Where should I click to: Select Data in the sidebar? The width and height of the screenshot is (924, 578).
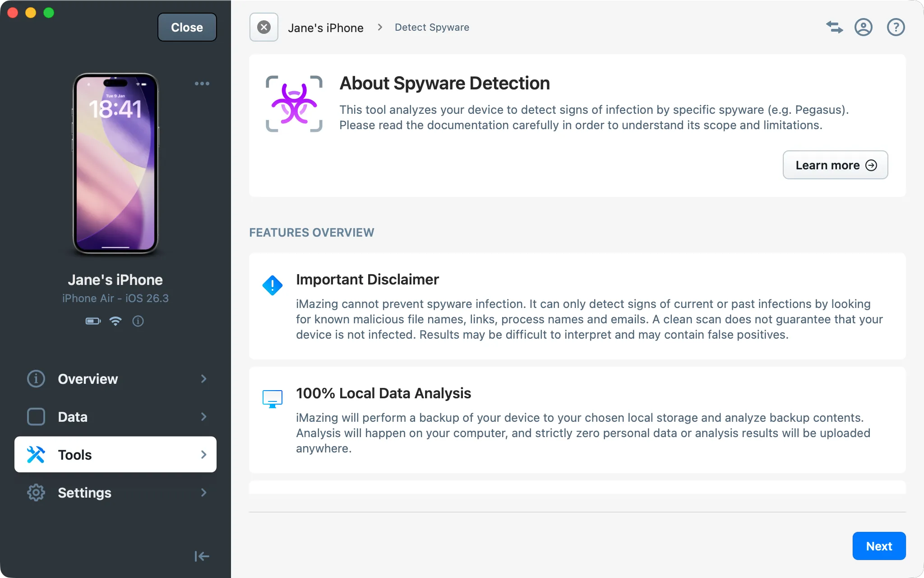click(x=72, y=417)
